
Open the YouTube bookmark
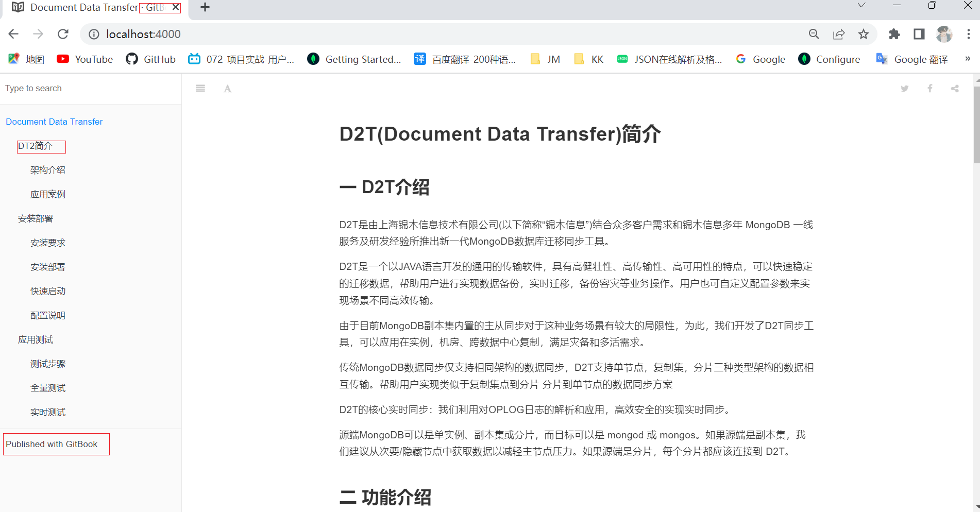click(85, 59)
